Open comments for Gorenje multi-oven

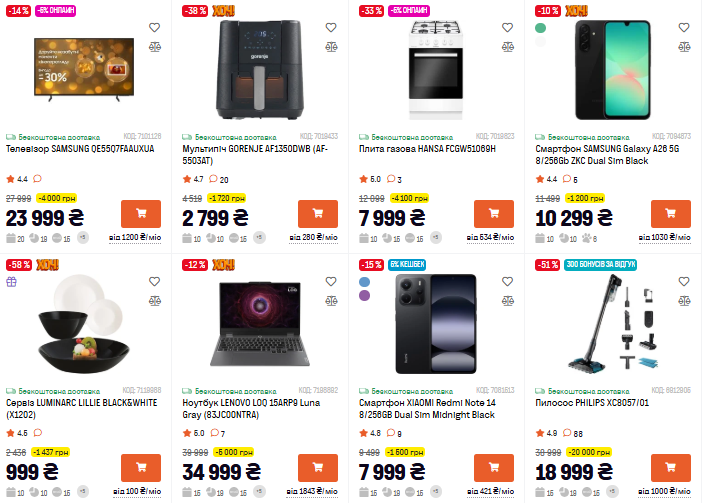(213, 179)
